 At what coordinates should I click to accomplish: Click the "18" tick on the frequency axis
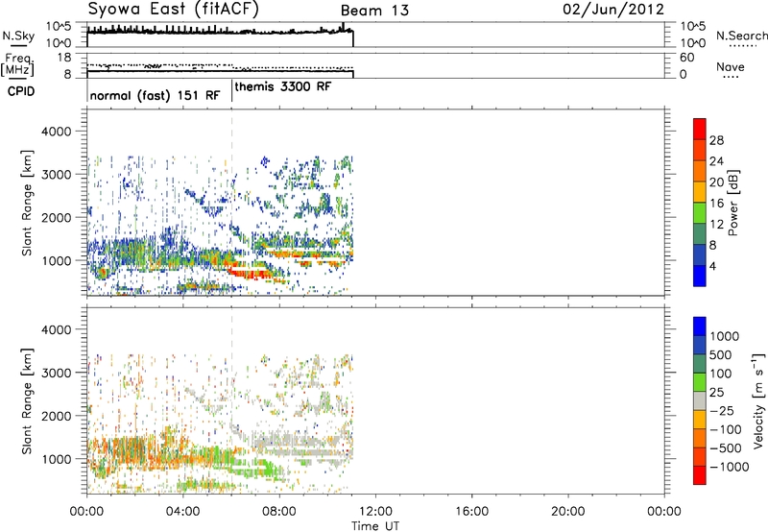pyautogui.click(x=64, y=58)
